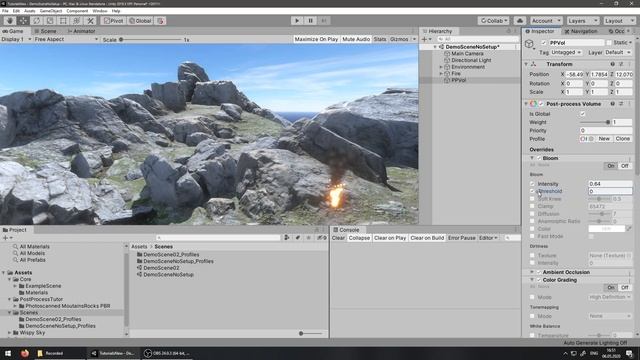Open Transform component help icon

[x=612, y=64]
